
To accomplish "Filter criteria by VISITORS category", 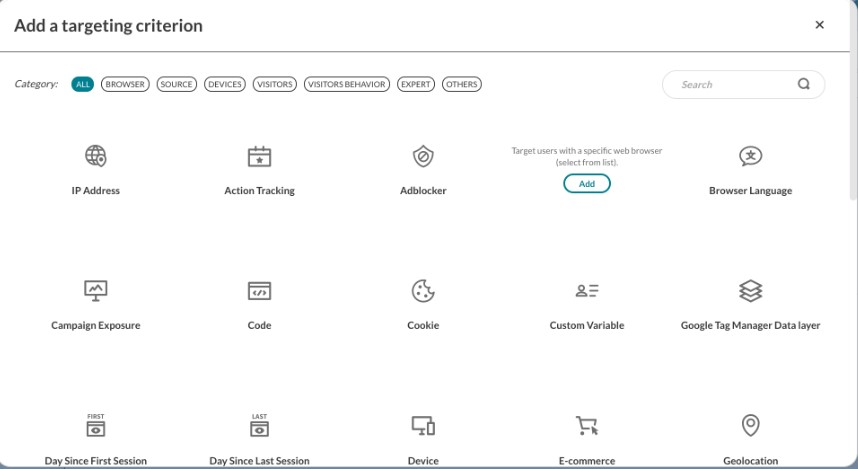I will [275, 84].
